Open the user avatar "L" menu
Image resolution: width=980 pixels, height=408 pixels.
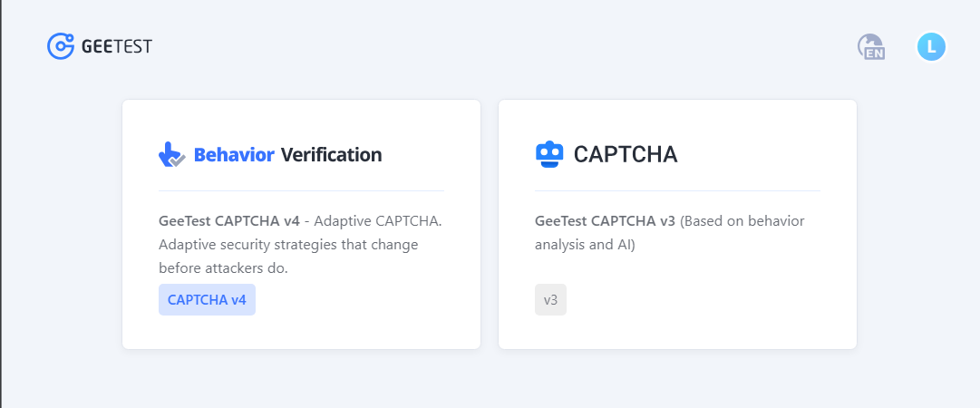(x=931, y=46)
